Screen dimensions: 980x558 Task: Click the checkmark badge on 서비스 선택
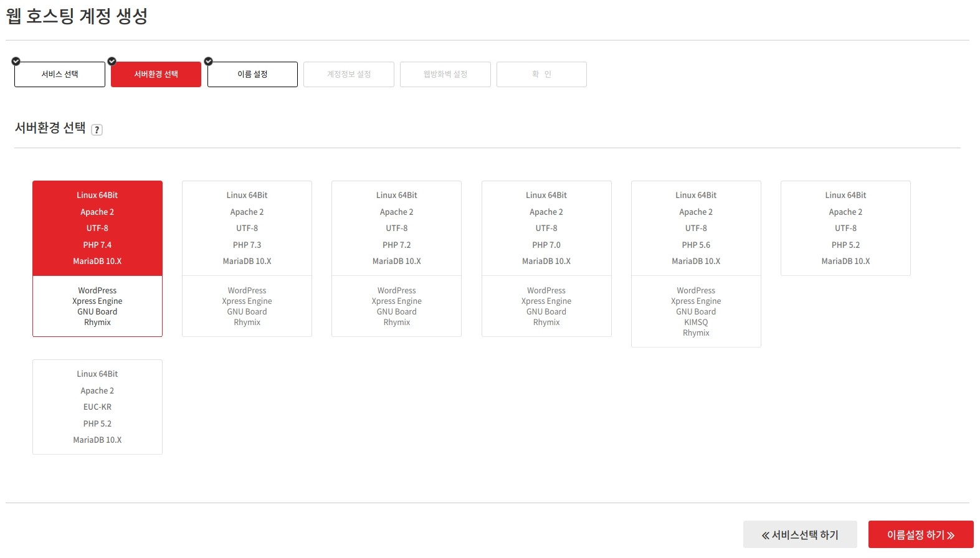tap(16, 61)
